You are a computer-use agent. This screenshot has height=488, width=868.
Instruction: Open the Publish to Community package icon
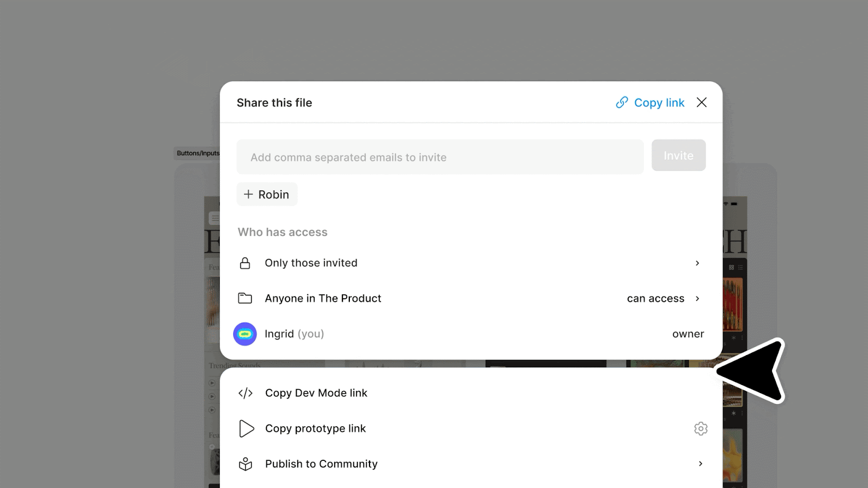pos(245,464)
